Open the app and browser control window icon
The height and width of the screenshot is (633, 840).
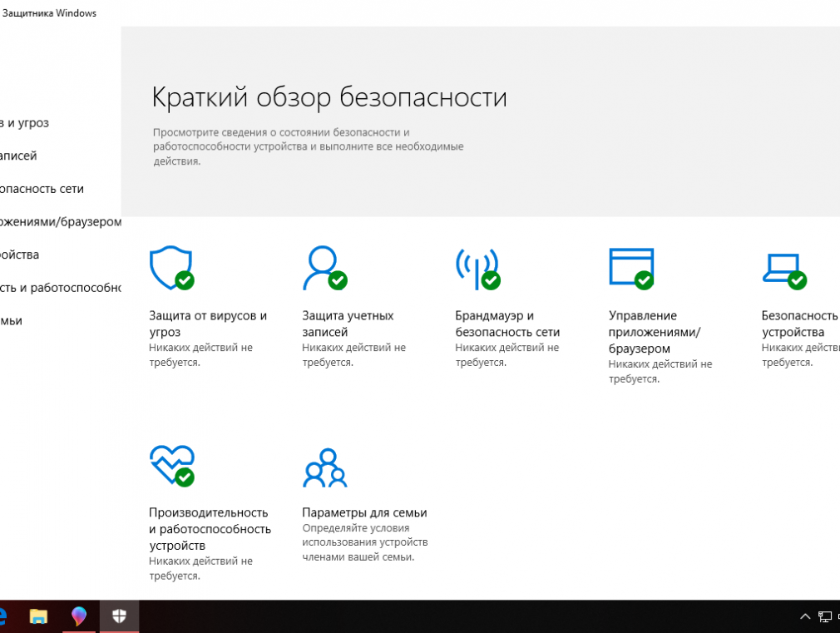[x=631, y=269]
